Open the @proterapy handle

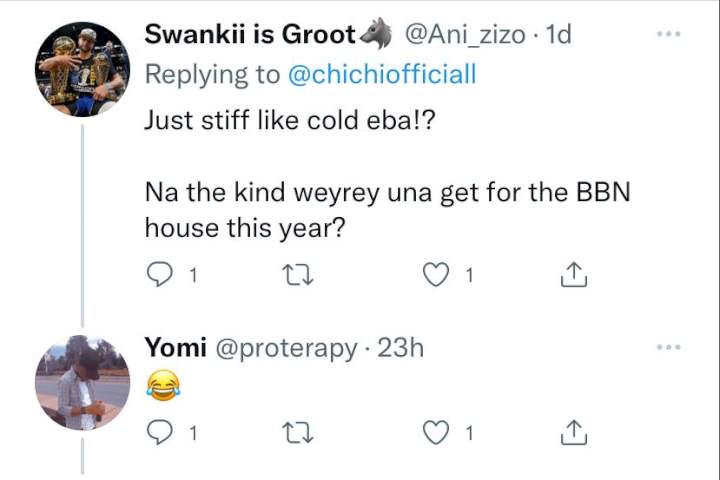click(286, 349)
